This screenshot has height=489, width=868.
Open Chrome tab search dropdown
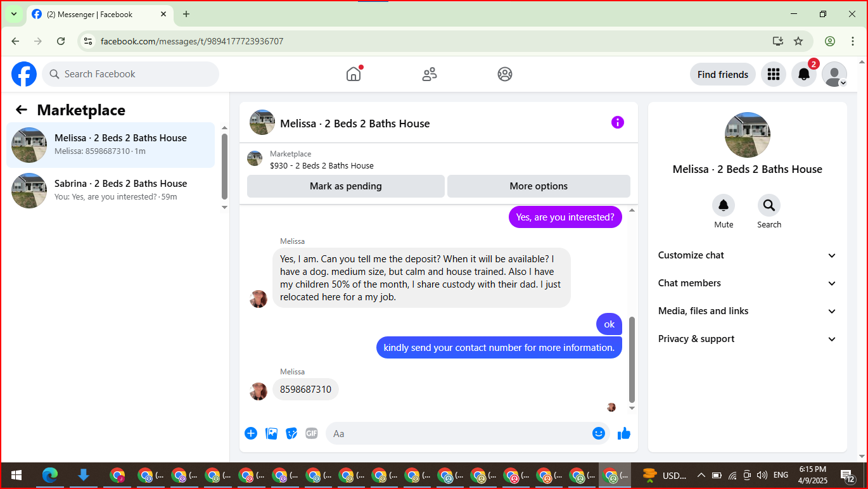(14, 14)
